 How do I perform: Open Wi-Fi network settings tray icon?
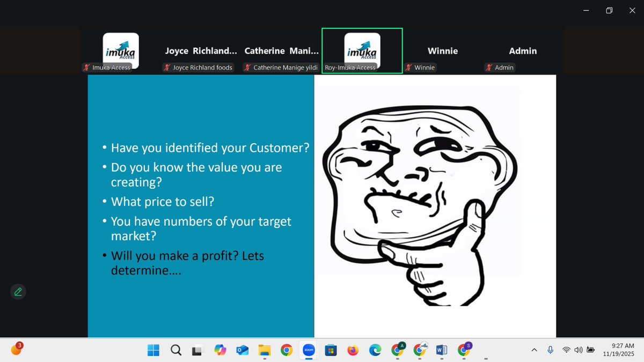pyautogui.click(x=566, y=350)
